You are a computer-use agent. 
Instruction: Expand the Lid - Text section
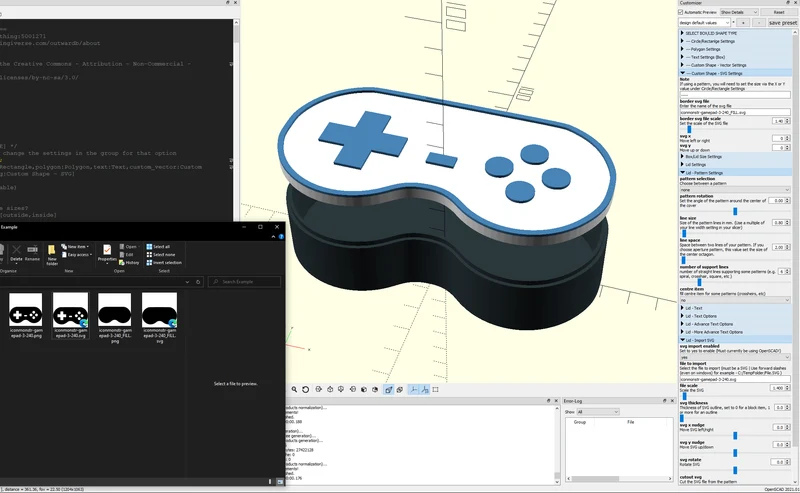tap(735, 308)
